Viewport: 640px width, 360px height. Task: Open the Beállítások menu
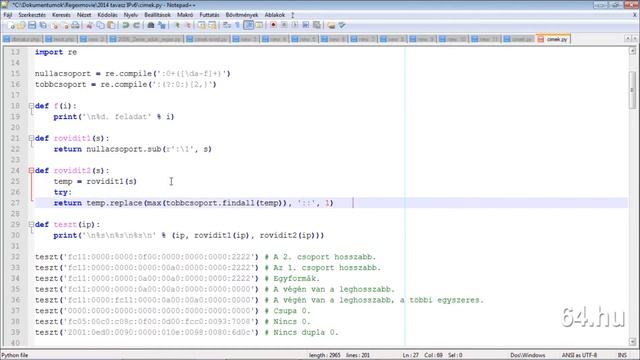pos(158,15)
